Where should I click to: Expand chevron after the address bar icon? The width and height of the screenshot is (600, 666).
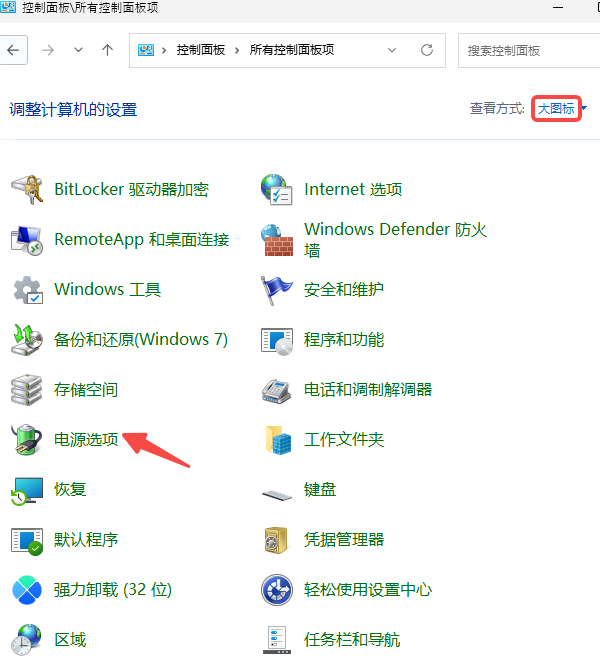tap(164, 51)
